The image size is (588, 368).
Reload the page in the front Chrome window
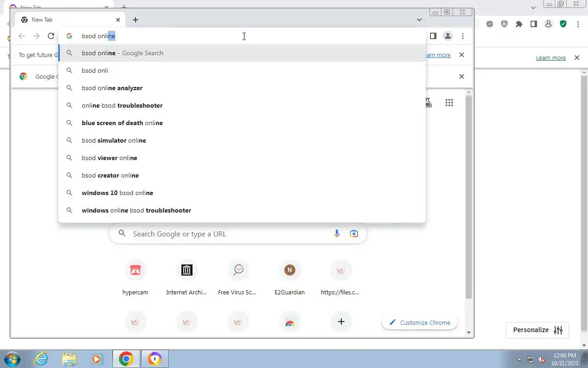[x=51, y=36]
